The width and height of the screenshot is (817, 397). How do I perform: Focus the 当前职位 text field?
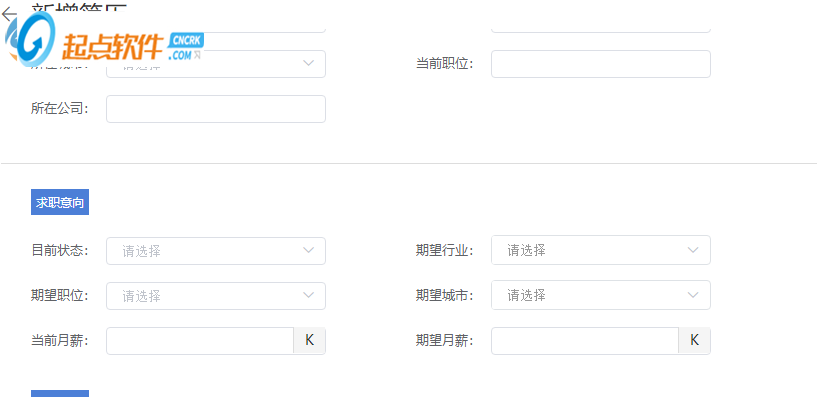(601, 64)
